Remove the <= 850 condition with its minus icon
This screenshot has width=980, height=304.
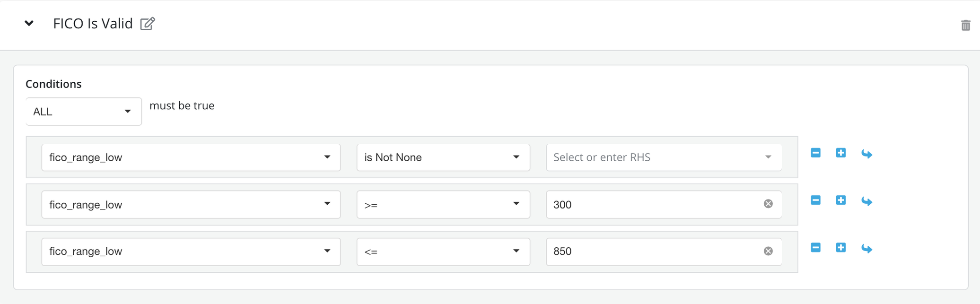pyautogui.click(x=815, y=248)
